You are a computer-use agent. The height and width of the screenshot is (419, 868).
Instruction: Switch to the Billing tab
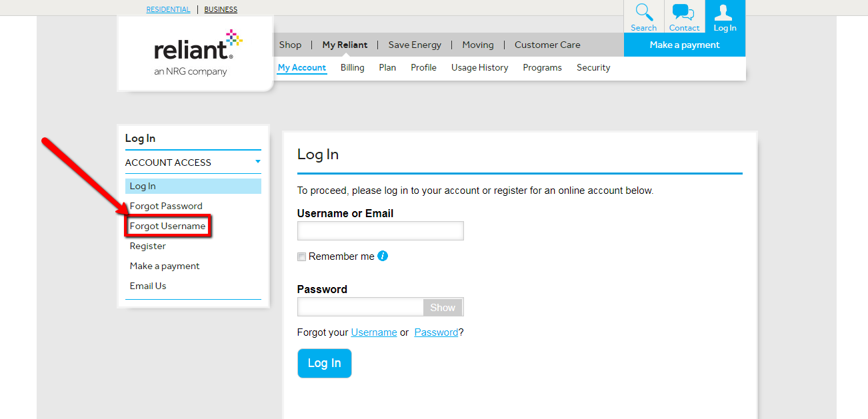pos(352,67)
